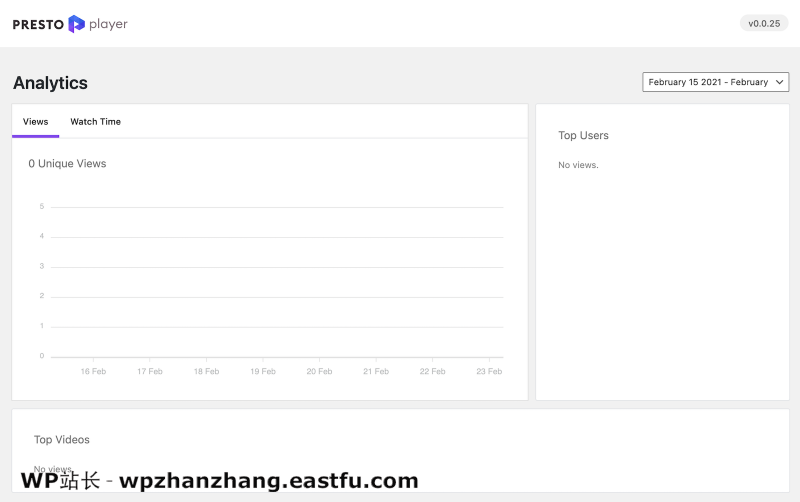
Task: Click the 17 Feb axis label
Action: coord(150,371)
